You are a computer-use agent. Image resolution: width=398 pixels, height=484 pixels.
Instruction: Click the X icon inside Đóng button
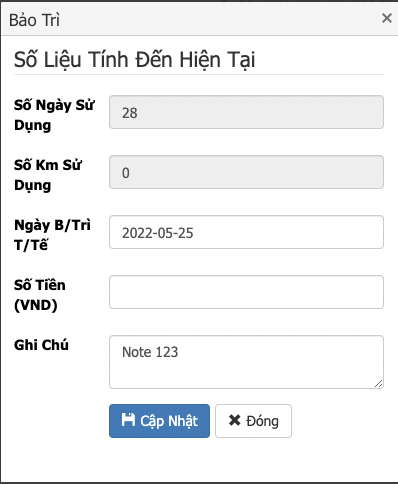pos(235,420)
